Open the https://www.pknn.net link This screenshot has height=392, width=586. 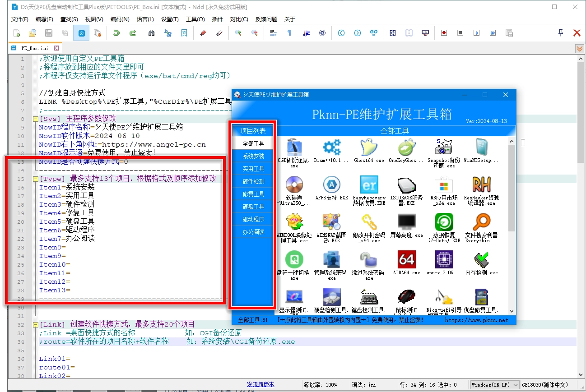coord(476,320)
